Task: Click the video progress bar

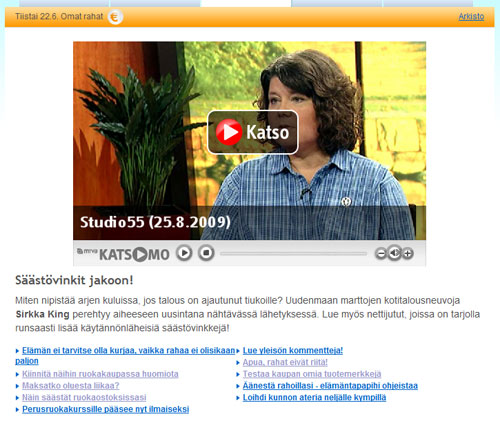Action: (x=293, y=254)
